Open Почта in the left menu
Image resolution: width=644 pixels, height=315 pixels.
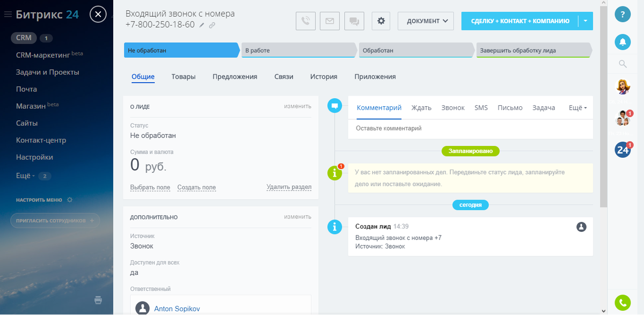click(x=26, y=89)
